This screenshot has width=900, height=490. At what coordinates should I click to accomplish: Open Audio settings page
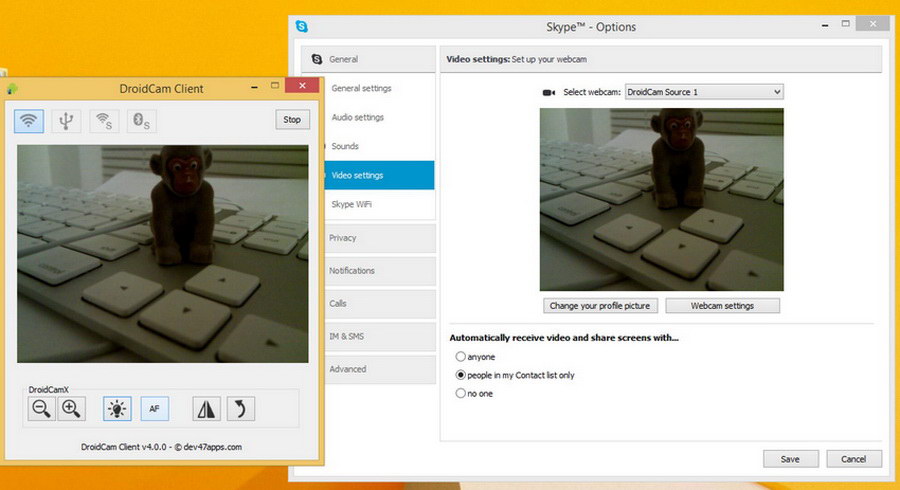(357, 117)
